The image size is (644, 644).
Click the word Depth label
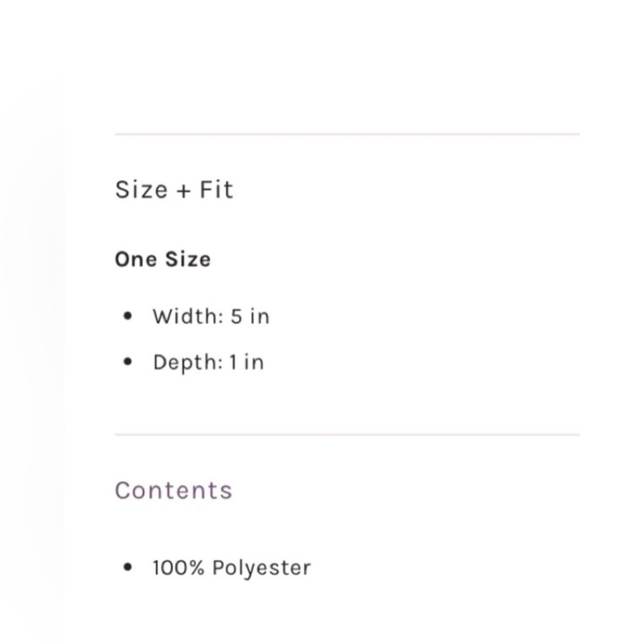pos(187,363)
